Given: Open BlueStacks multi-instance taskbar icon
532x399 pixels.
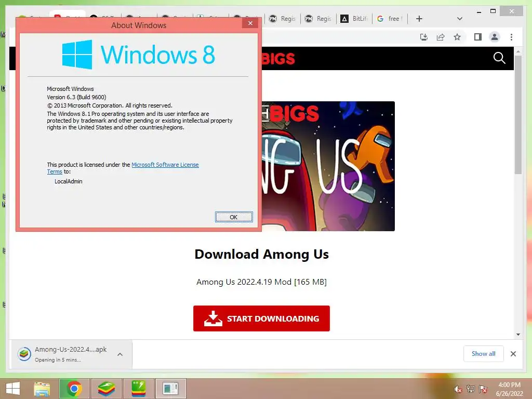Looking at the screenshot, I should pyautogui.click(x=138, y=389).
